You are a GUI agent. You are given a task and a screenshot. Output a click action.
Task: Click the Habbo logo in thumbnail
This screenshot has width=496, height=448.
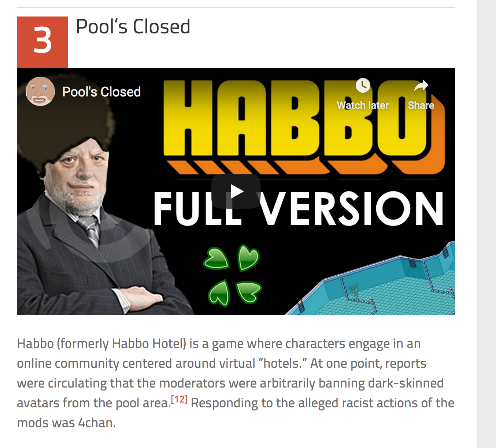(x=303, y=126)
